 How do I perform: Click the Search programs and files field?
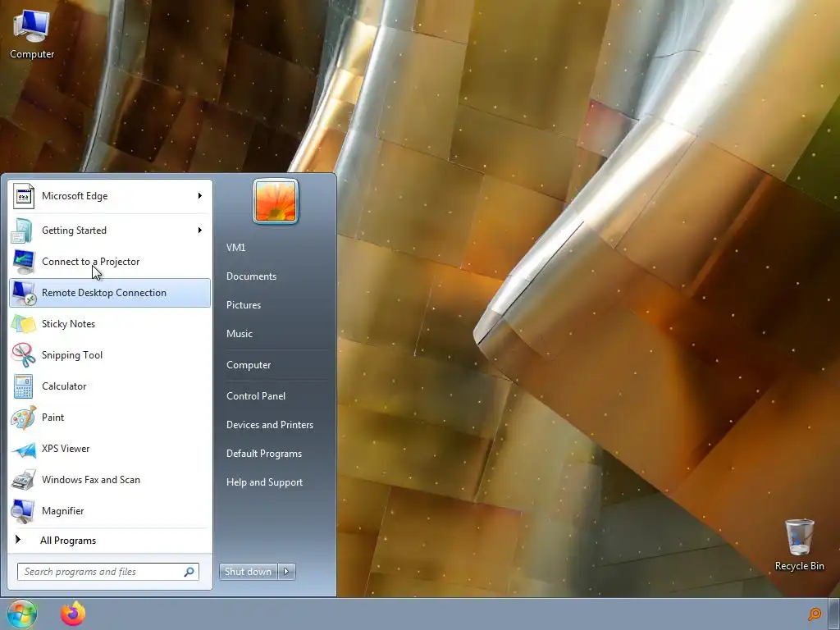(107, 572)
